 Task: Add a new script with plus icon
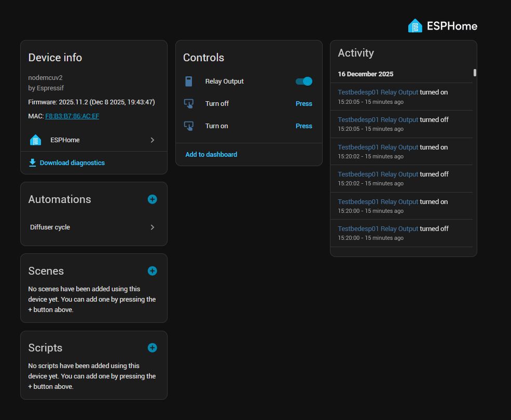[x=152, y=348]
